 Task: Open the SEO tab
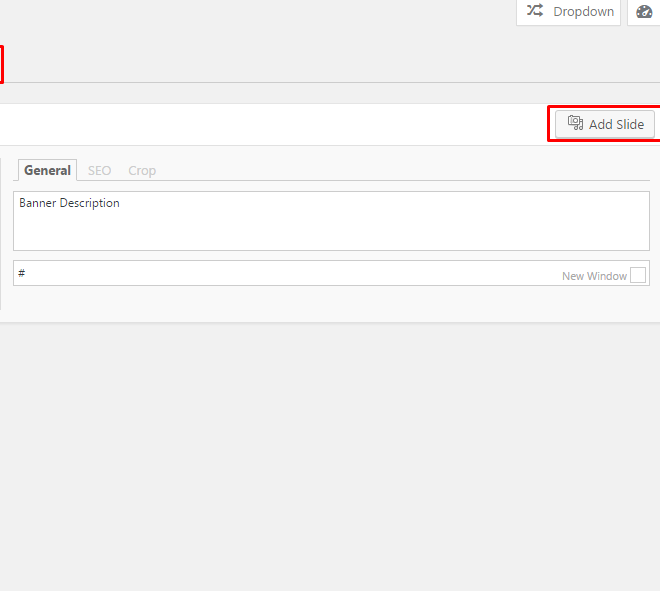coord(99,170)
